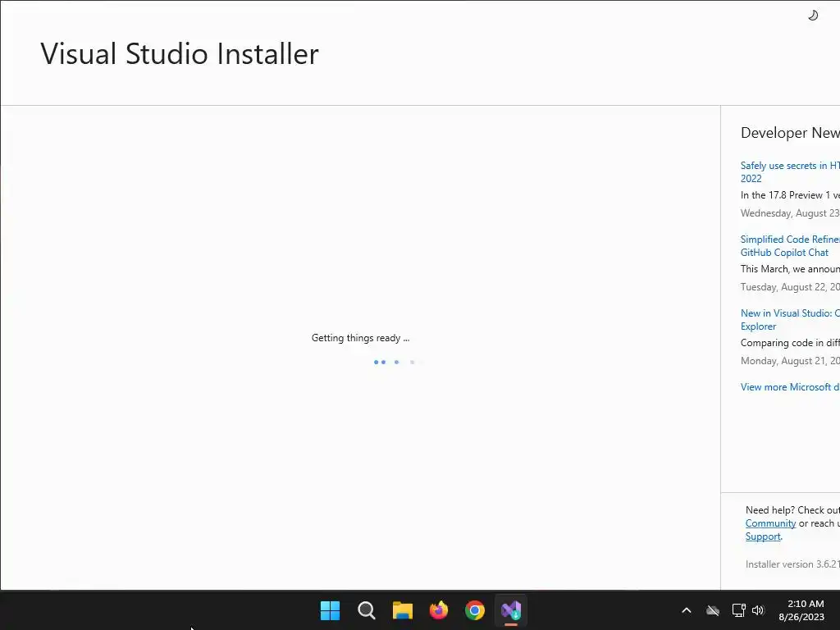Open the Community help link
The image size is (840, 630).
(770, 523)
